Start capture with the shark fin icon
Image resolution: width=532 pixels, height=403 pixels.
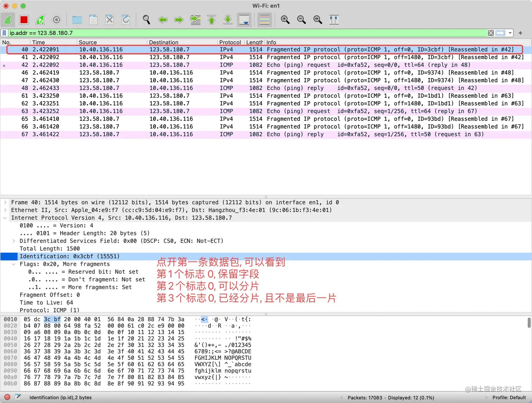[8, 20]
